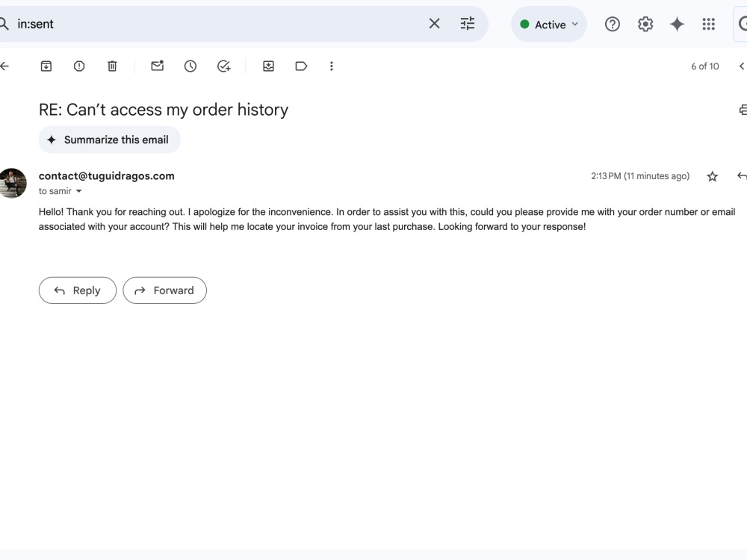
Task: Click Summarize this email
Action: 109,140
